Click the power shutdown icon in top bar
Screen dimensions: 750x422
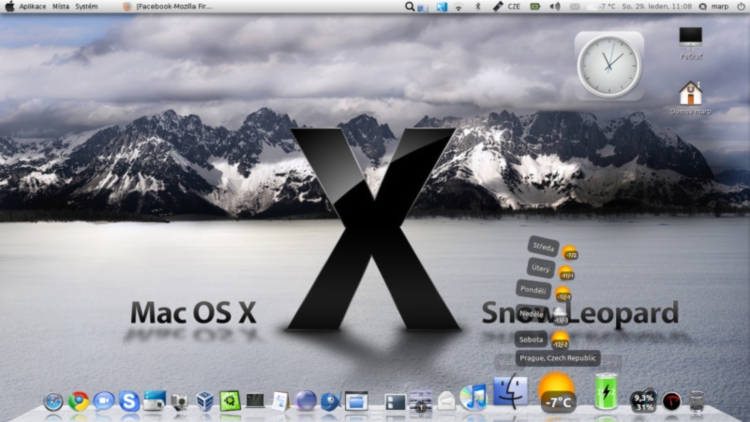[740, 7]
